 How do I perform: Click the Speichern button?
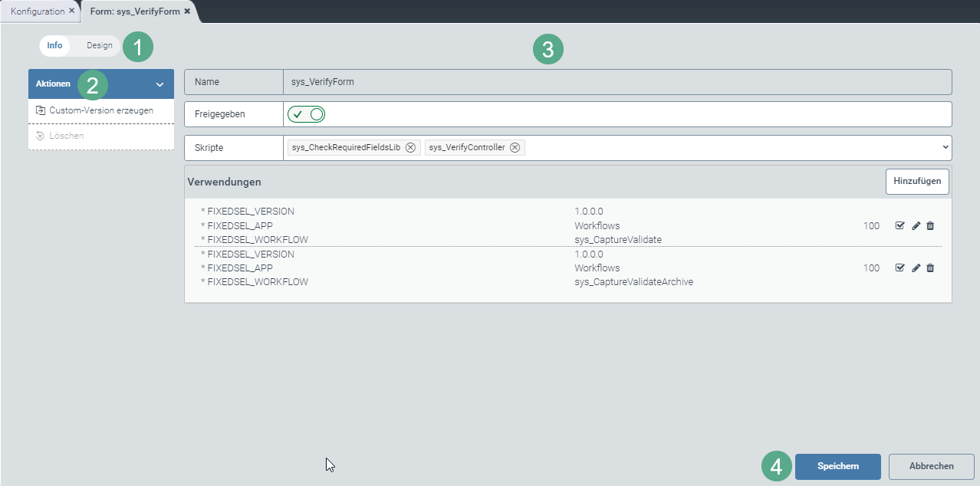point(837,466)
